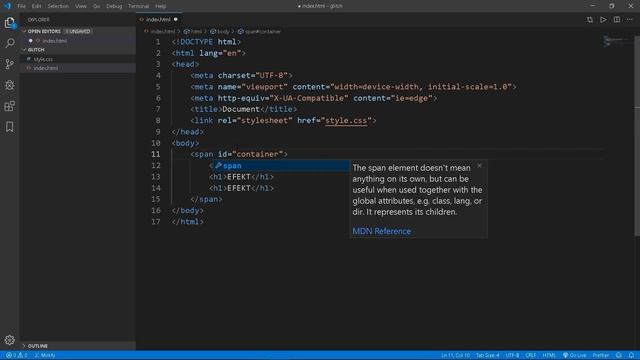
Task: Click the Run play icon in editor toolbar
Action: point(603,20)
